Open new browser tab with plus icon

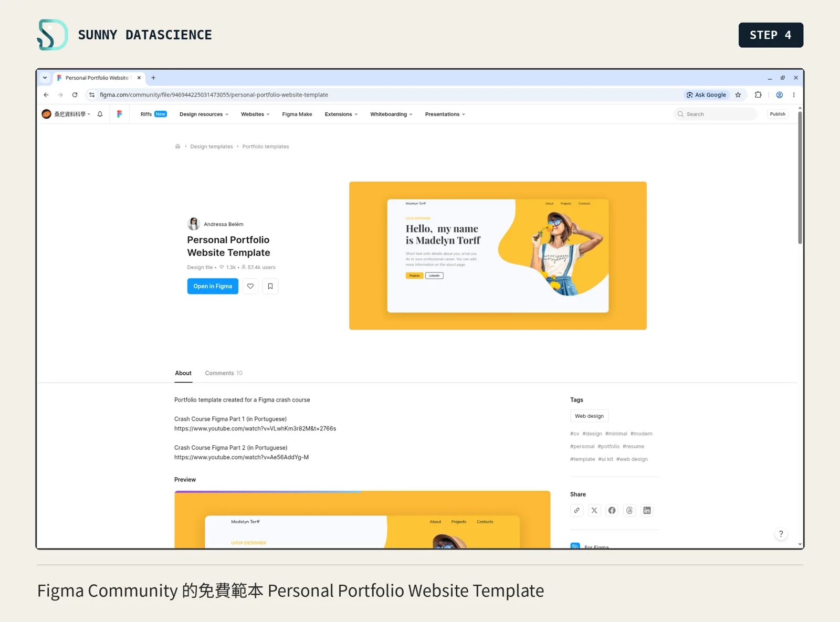coord(153,78)
